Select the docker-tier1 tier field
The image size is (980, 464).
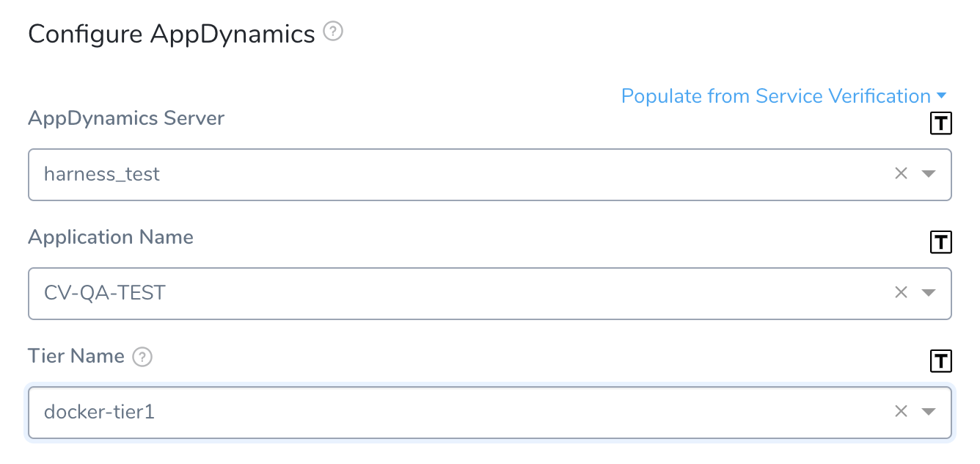pos(490,413)
